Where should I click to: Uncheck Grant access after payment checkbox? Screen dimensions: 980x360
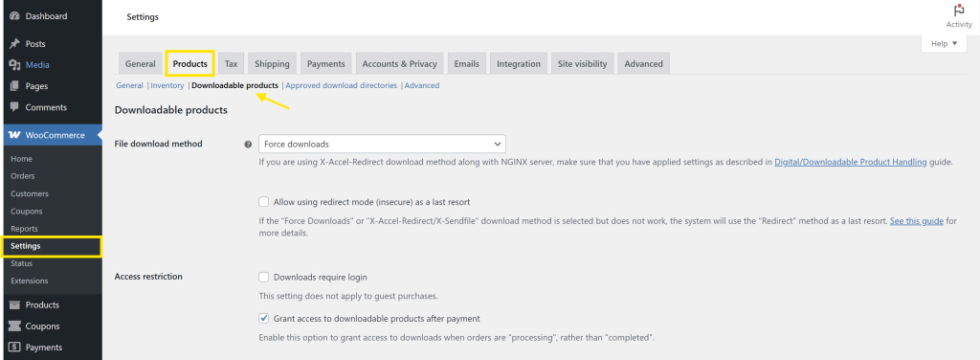click(264, 318)
